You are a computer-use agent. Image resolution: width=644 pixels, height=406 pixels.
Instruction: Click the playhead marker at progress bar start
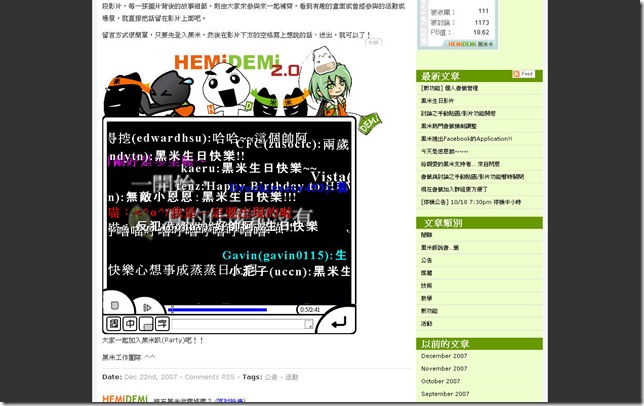point(172,310)
